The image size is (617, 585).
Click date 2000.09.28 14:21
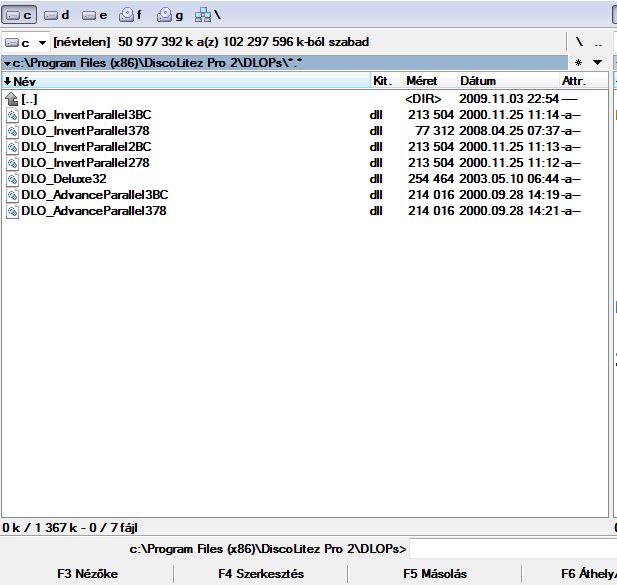(x=509, y=211)
